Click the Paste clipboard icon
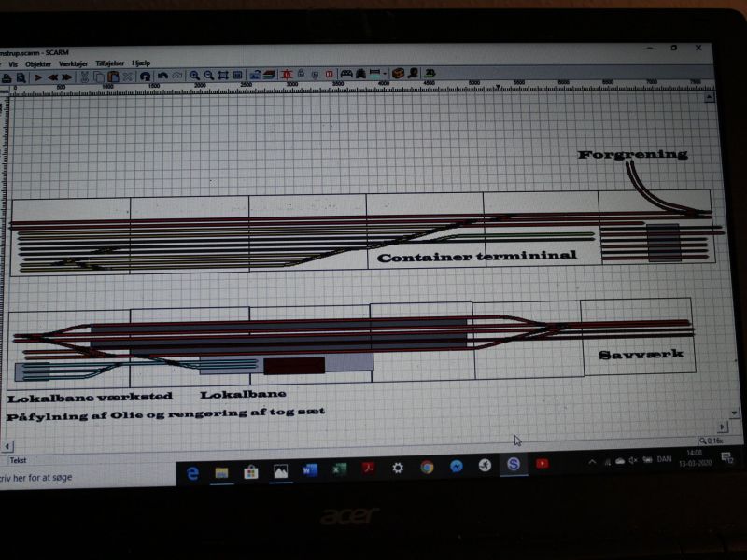This screenshot has height=560, width=747. point(114,77)
